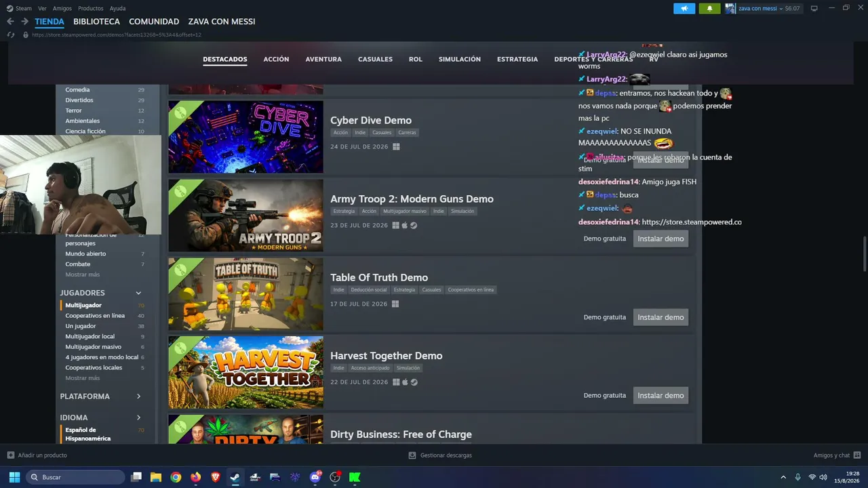The height and width of the screenshot is (488, 868).
Task: Open the Steam menu in the title bar
Action: click(24, 8)
